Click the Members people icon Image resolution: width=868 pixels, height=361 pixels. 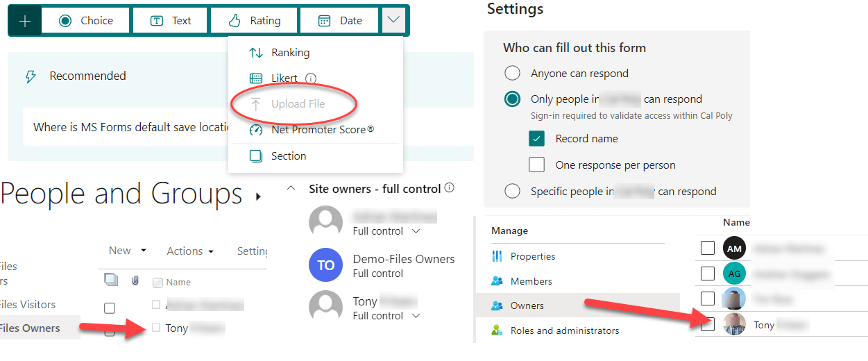pos(497,281)
